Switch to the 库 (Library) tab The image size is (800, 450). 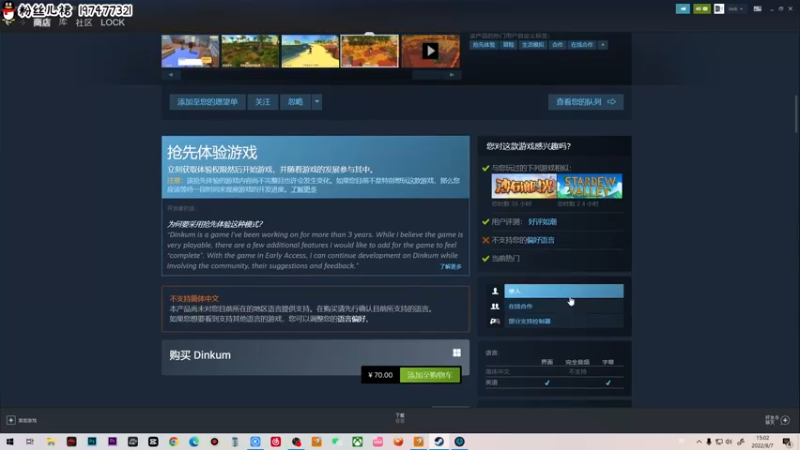point(63,22)
